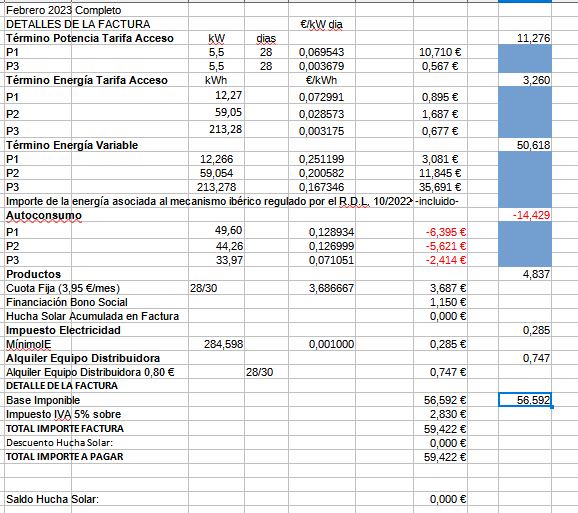This screenshot has height=513, width=578.
Task: Select the 'Término Energía Variable' cell
Action: [72, 145]
